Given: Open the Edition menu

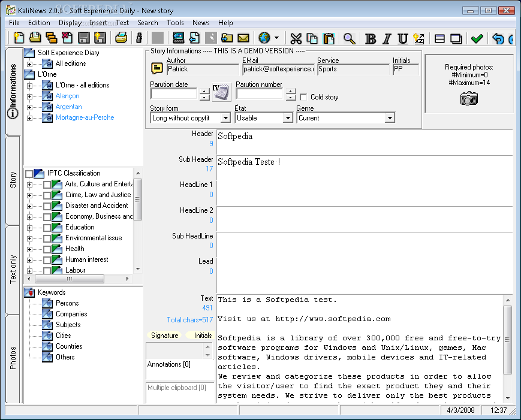Looking at the screenshot, I should click(39, 23).
